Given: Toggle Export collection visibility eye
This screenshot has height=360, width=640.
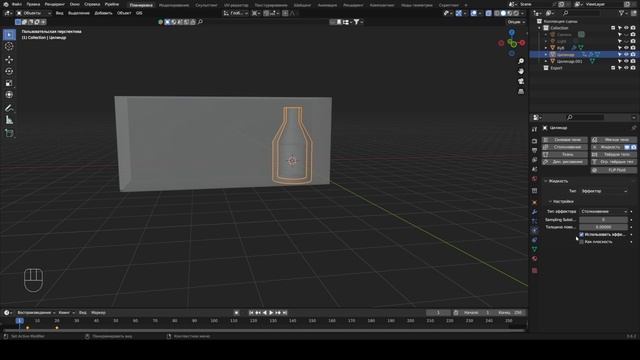Looking at the screenshot, I should point(627,68).
